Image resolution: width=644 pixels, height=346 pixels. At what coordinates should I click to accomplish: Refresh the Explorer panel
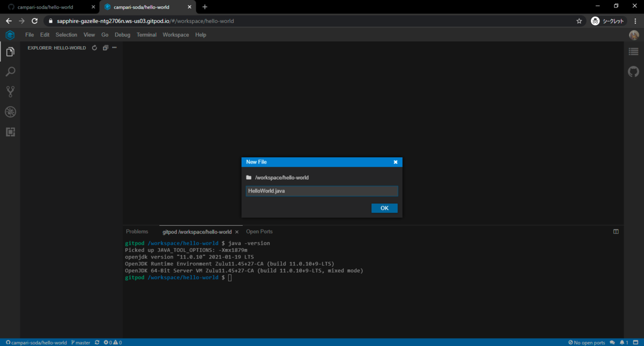[x=94, y=48]
